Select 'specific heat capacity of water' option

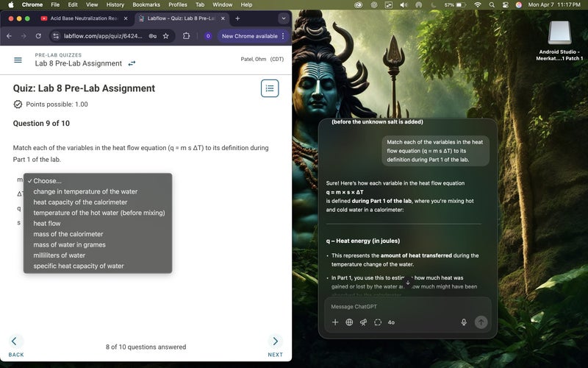pos(79,266)
